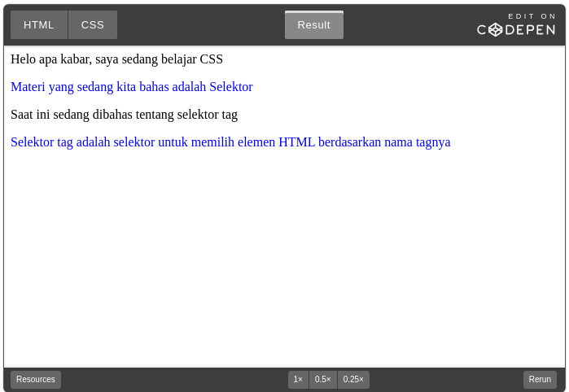Image resolution: width=569 pixels, height=392 pixels.
Task: Click the CodePen cube logo icon
Action: (495, 30)
